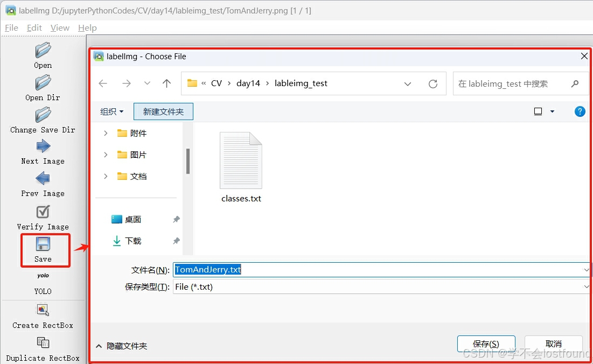Go up one folder level
Viewport: 593px width, 364px height.
pos(166,83)
